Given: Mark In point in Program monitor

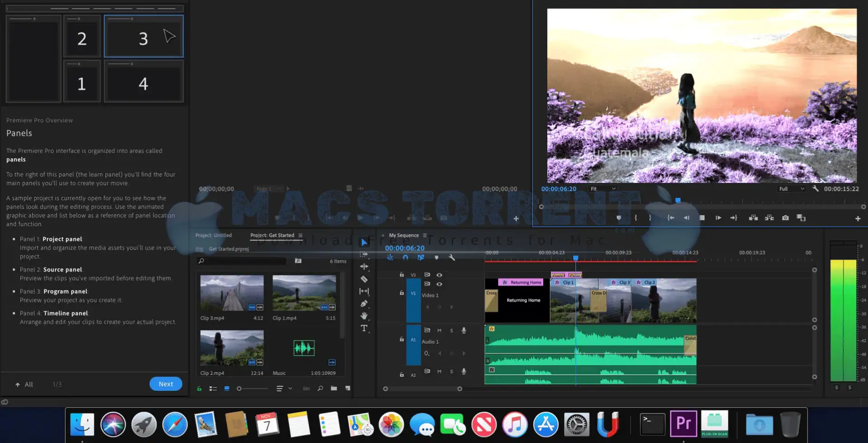Looking at the screenshot, I should click(635, 218).
